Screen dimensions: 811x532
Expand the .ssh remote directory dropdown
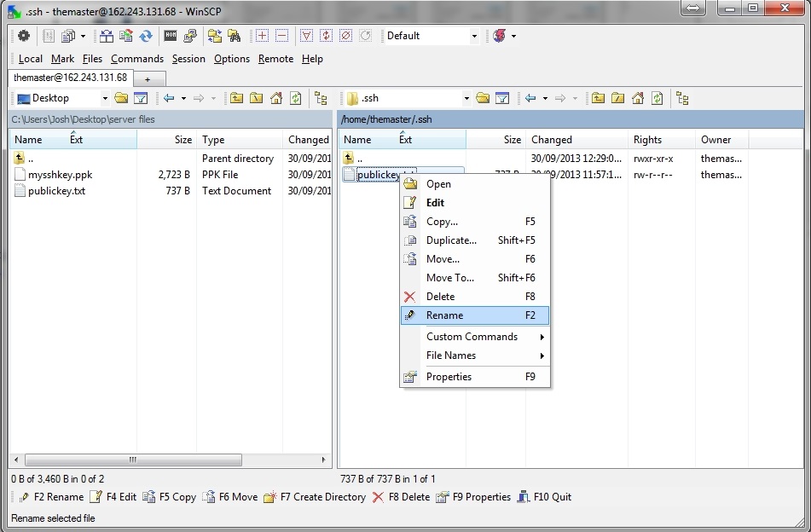tap(466, 98)
